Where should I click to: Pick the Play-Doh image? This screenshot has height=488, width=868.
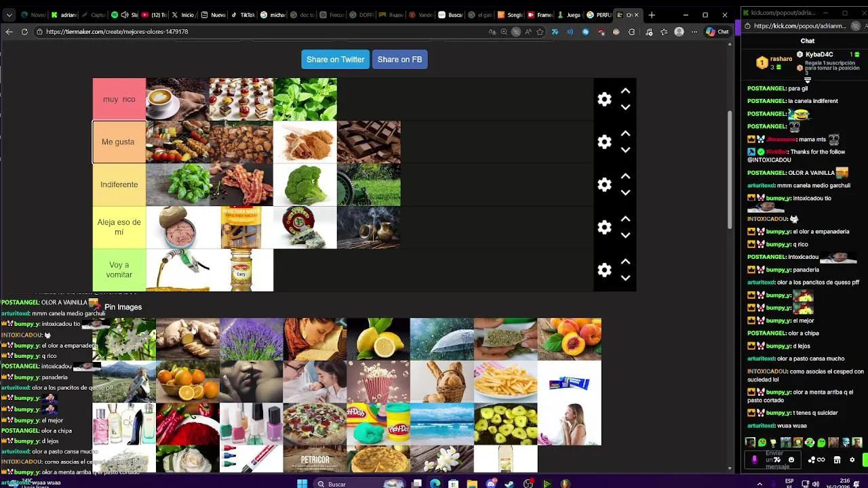click(x=378, y=424)
